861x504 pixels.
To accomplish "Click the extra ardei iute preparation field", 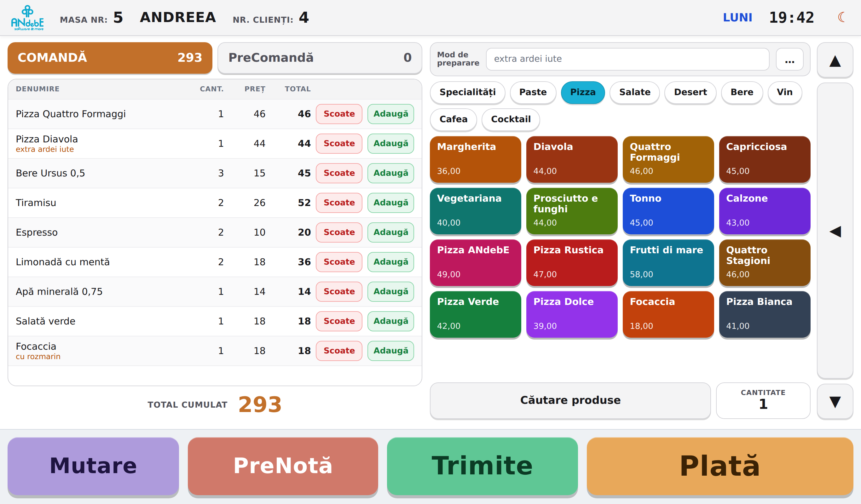I will 627,60.
